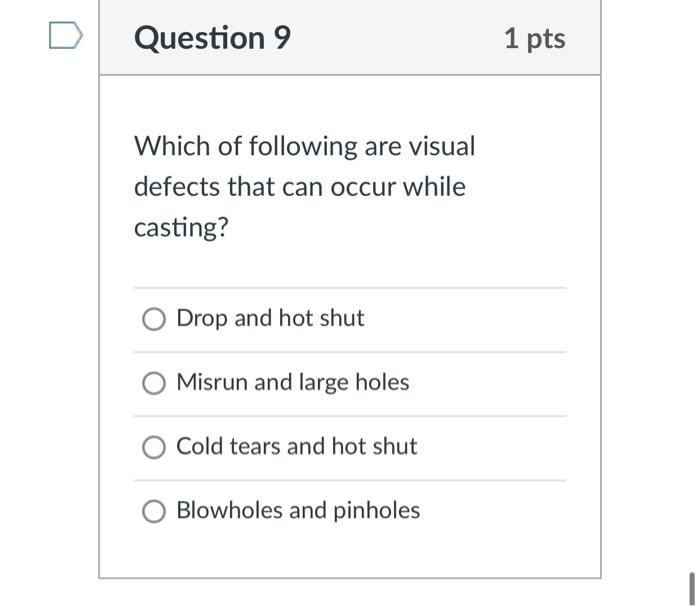This screenshot has width=700, height=606.
Task: Pick the "Cold tears and hot shut" radio button
Action: tap(153, 447)
